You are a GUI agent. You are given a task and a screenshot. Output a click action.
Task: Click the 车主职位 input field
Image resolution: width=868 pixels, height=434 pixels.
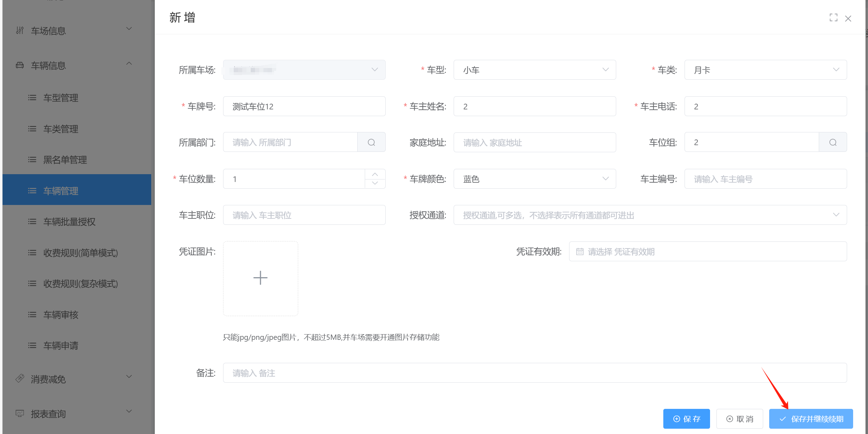coord(304,215)
